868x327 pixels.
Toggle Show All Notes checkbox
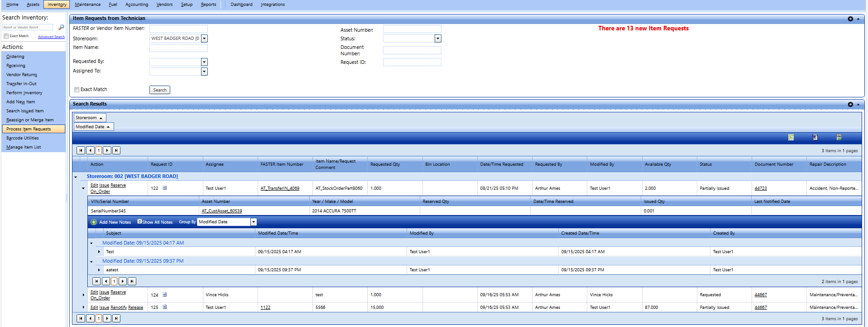coord(139,221)
